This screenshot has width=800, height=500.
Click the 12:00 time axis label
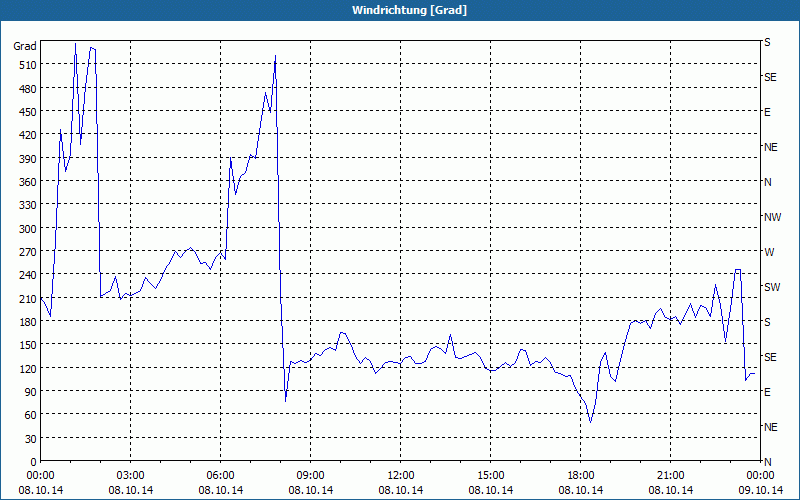click(401, 476)
